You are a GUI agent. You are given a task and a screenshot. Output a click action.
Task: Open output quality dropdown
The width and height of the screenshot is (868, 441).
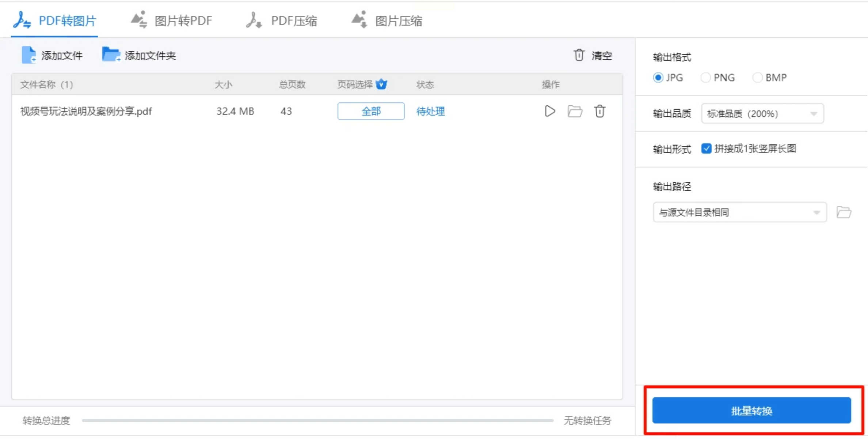[x=762, y=114]
